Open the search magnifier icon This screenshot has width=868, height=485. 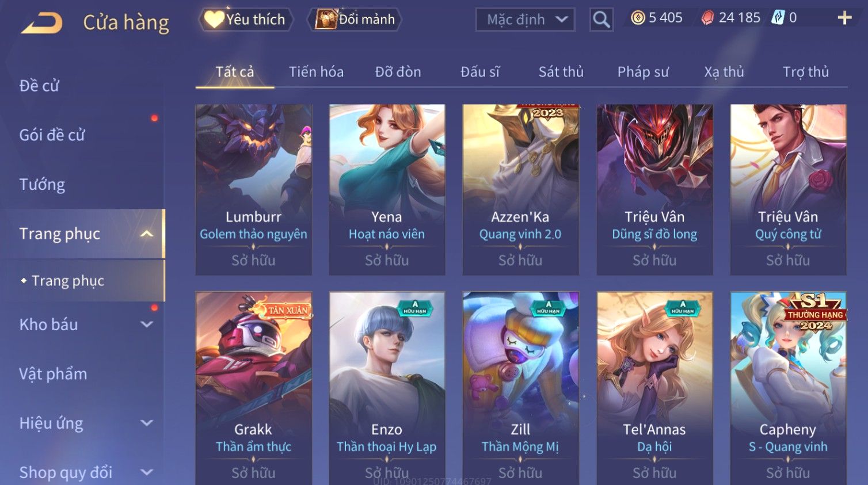point(601,20)
